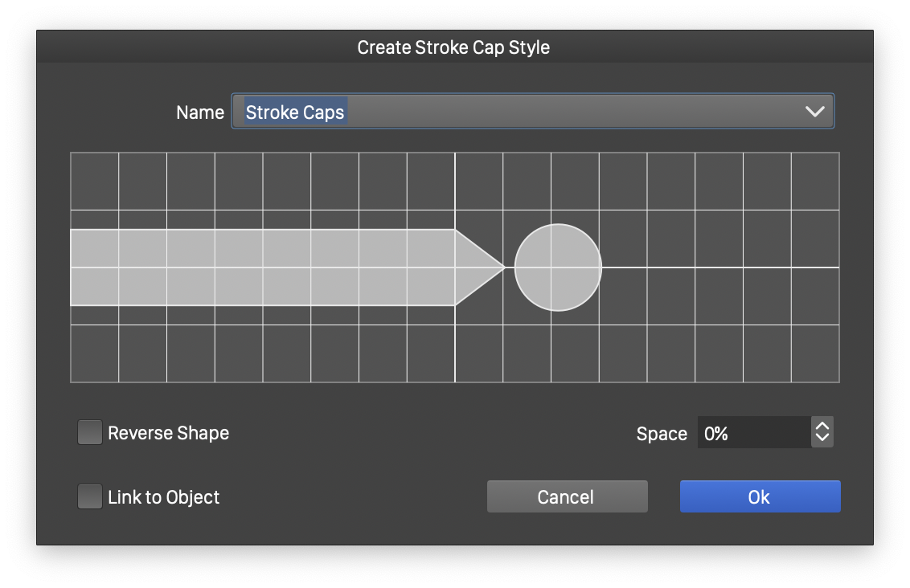Confirm with the Ok button
This screenshot has width=910, height=588.
point(760,496)
